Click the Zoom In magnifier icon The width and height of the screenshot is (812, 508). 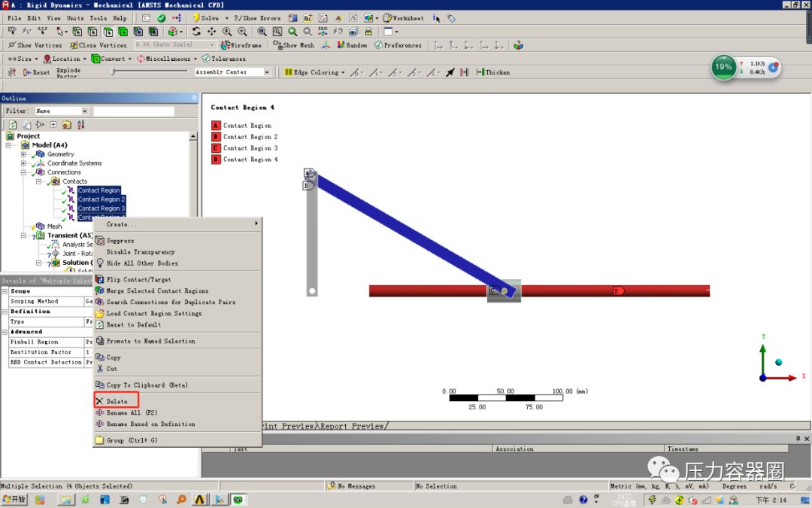pyautogui.click(x=241, y=31)
